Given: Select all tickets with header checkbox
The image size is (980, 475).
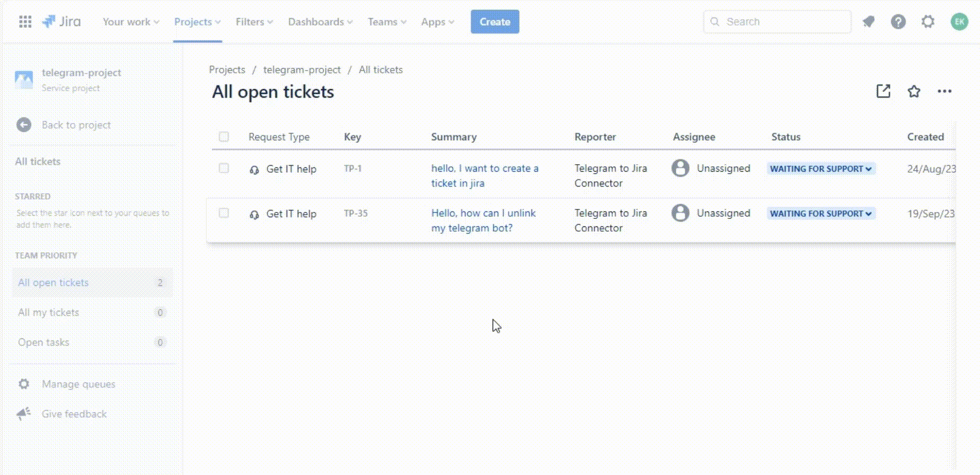Looking at the screenshot, I should [x=224, y=137].
